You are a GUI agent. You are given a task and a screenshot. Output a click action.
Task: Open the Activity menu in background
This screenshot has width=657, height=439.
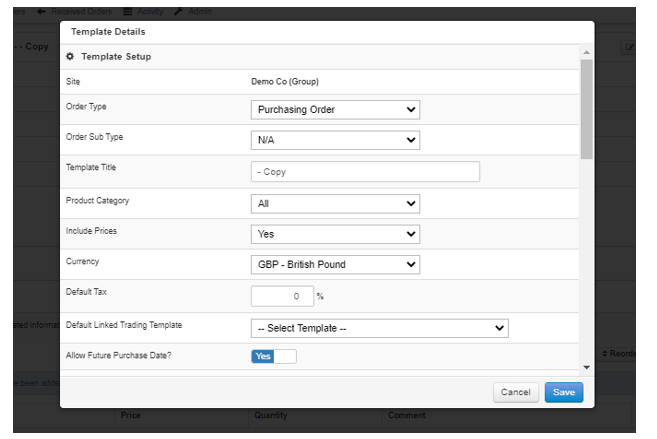[150, 11]
